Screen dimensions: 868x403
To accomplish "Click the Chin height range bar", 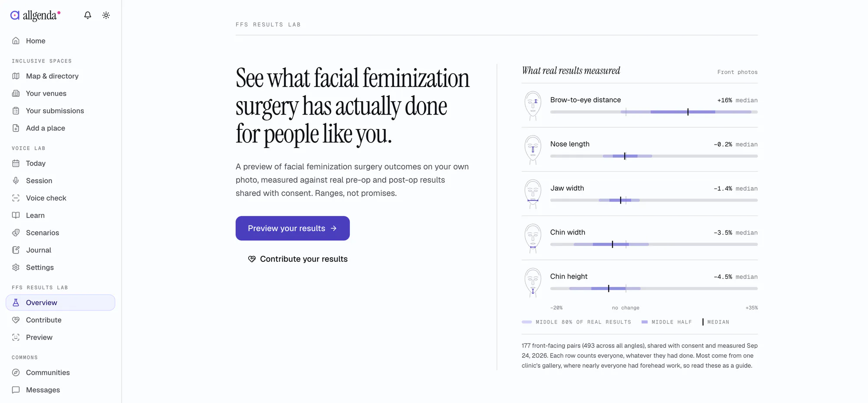I will (x=654, y=288).
